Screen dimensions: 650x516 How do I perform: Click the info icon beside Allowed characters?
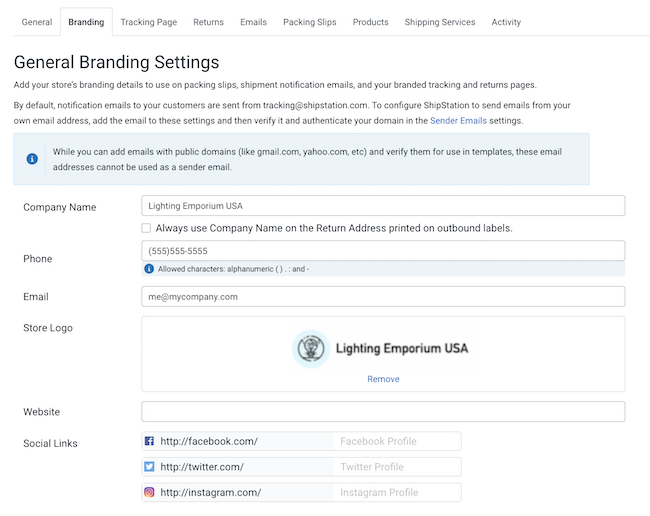[x=149, y=269]
